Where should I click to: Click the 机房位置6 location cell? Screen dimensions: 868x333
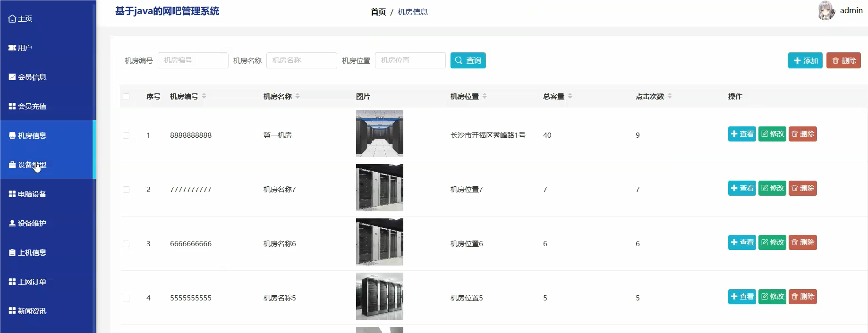pos(467,244)
